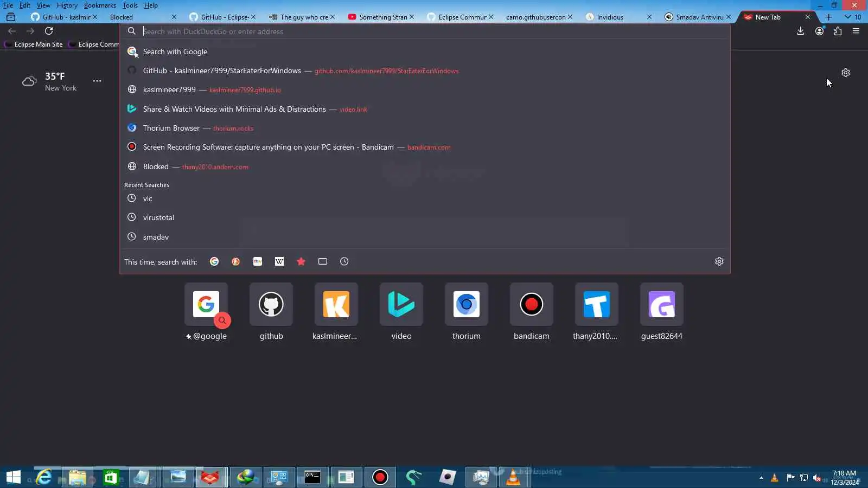Viewport: 868px width, 488px height.
Task: Open a new tab with plus button
Action: point(828,17)
